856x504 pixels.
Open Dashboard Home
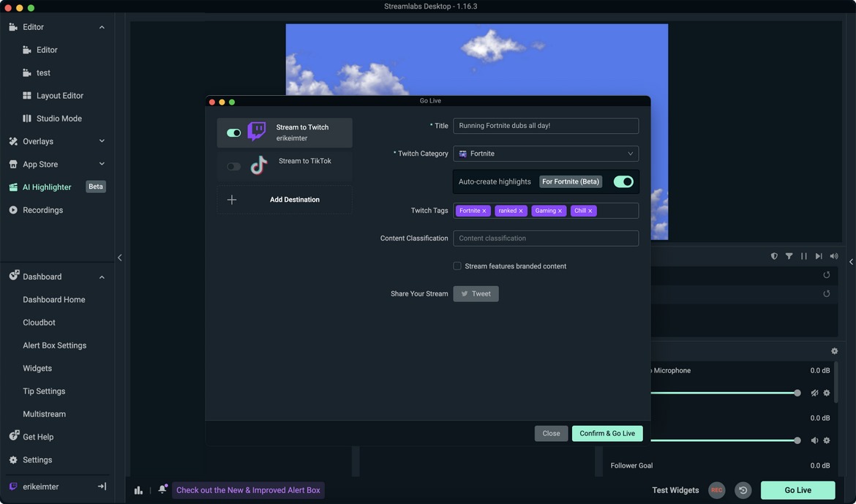[54, 299]
